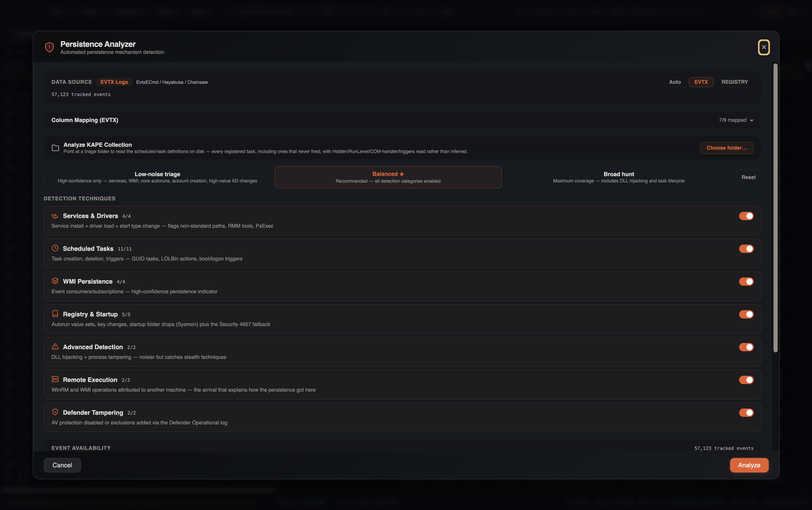
Task: Select the Balanced recommended preset
Action: pyautogui.click(x=388, y=177)
